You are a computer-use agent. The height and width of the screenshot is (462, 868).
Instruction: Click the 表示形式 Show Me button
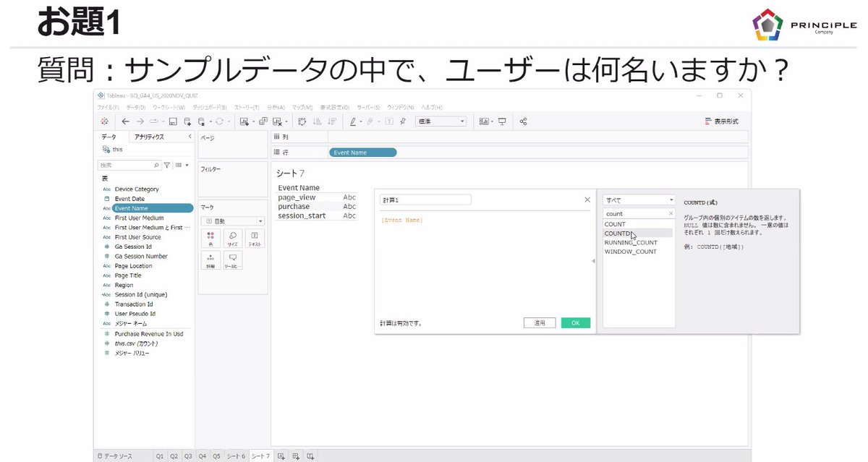click(722, 121)
